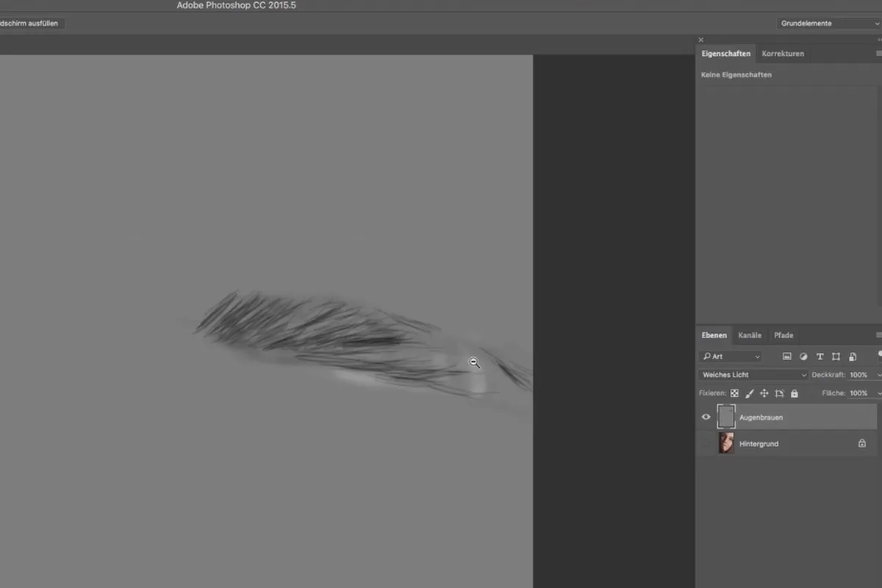Viewport: 882px width, 588px height.
Task: Filter layers by adjustment layers icon
Action: 803,356
